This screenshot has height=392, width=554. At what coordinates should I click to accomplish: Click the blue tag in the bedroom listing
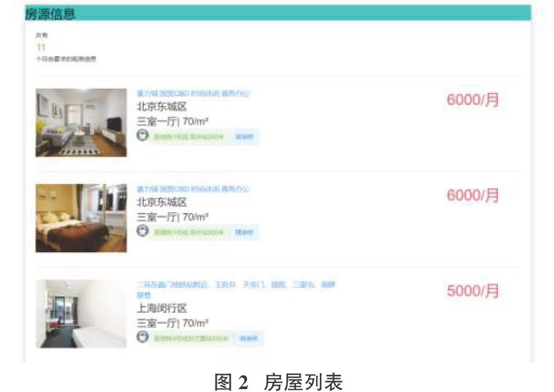point(245,232)
